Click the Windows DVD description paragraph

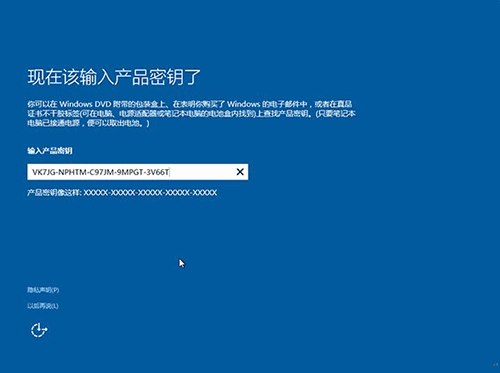(x=191, y=114)
